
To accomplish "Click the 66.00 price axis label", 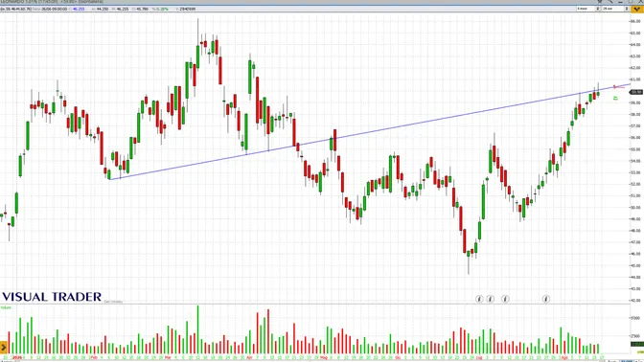I will [636, 21].
